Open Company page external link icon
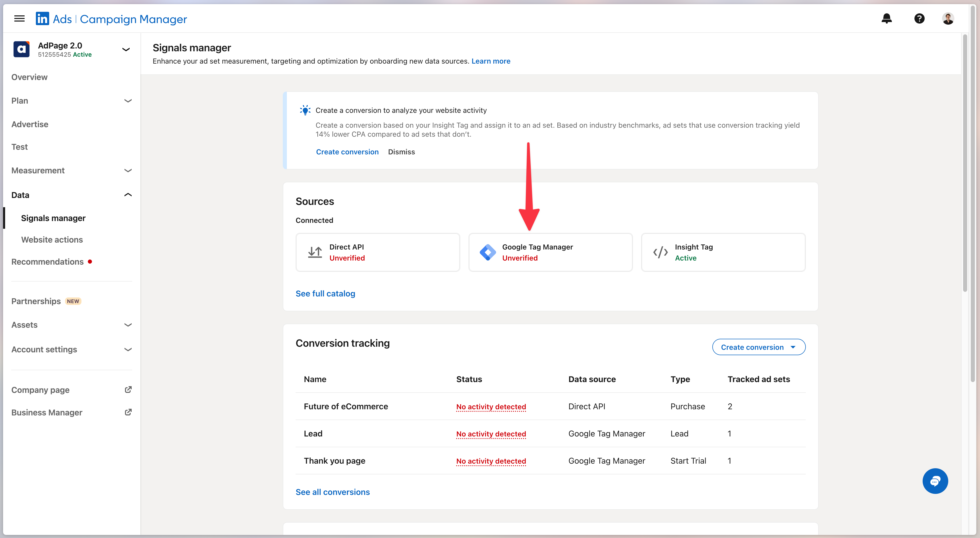This screenshot has width=980, height=538. click(x=128, y=390)
